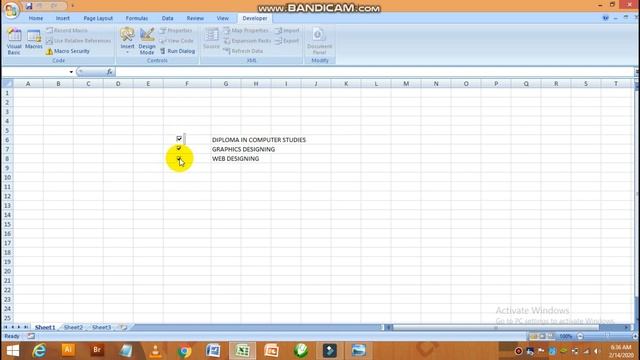Click the horizontal scrollbar

(x=496, y=327)
